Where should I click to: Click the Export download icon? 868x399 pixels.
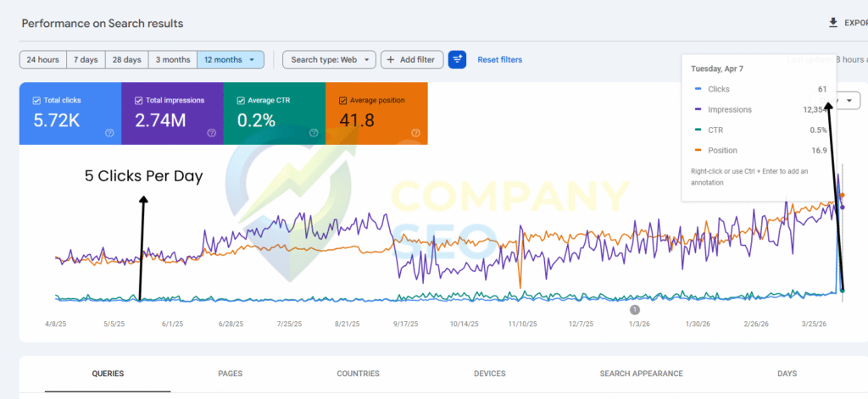click(832, 23)
